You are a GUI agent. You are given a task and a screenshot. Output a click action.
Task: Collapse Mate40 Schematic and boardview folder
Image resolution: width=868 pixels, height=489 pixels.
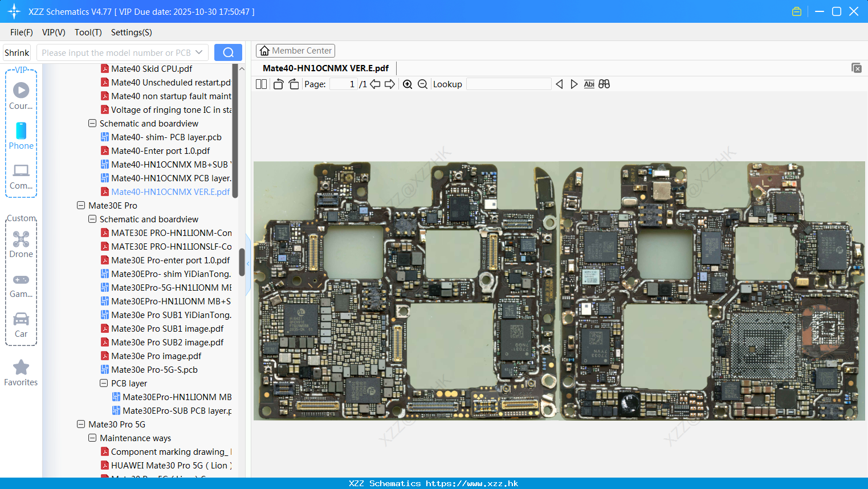(x=92, y=123)
